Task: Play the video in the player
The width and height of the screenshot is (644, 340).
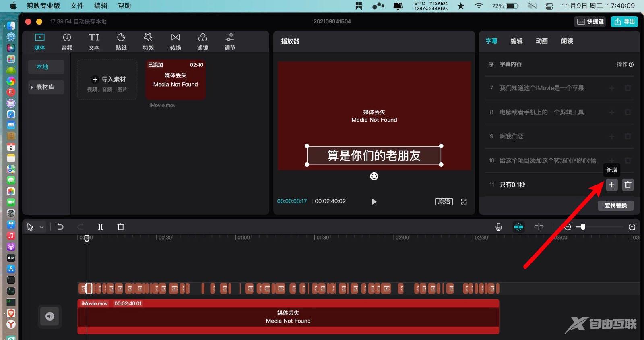Action: point(374,201)
